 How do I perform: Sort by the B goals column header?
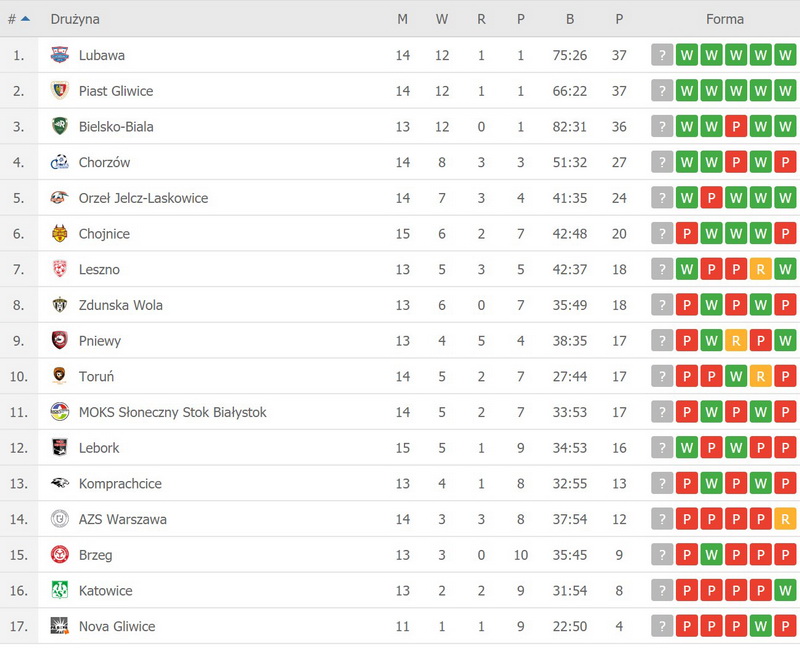tap(570, 19)
